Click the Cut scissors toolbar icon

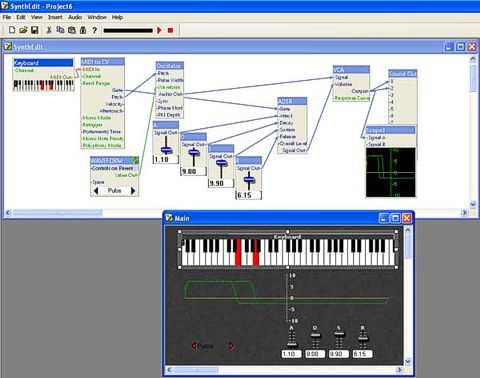(x=49, y=30)
